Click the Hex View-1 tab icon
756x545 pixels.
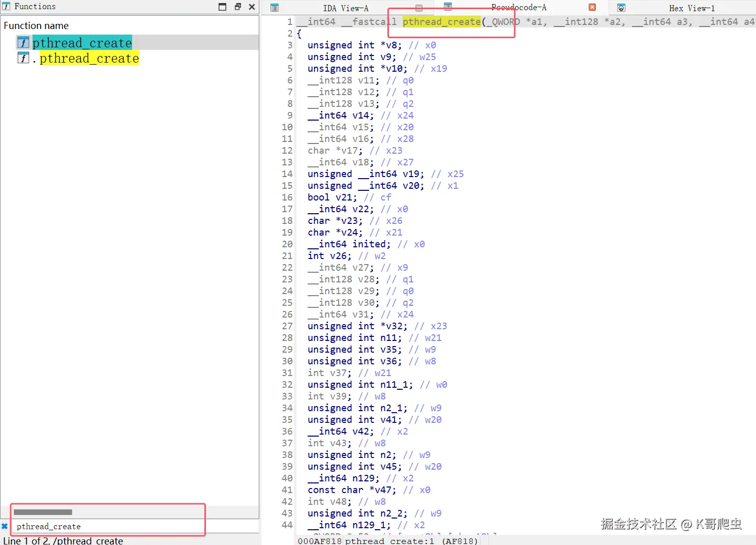[x=621, y=8]
